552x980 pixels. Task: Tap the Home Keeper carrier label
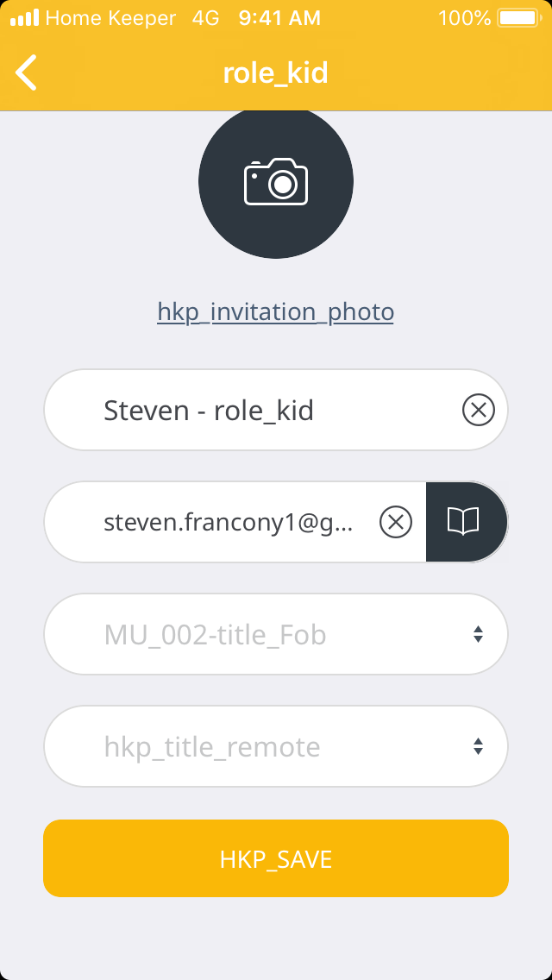point(110,17)
